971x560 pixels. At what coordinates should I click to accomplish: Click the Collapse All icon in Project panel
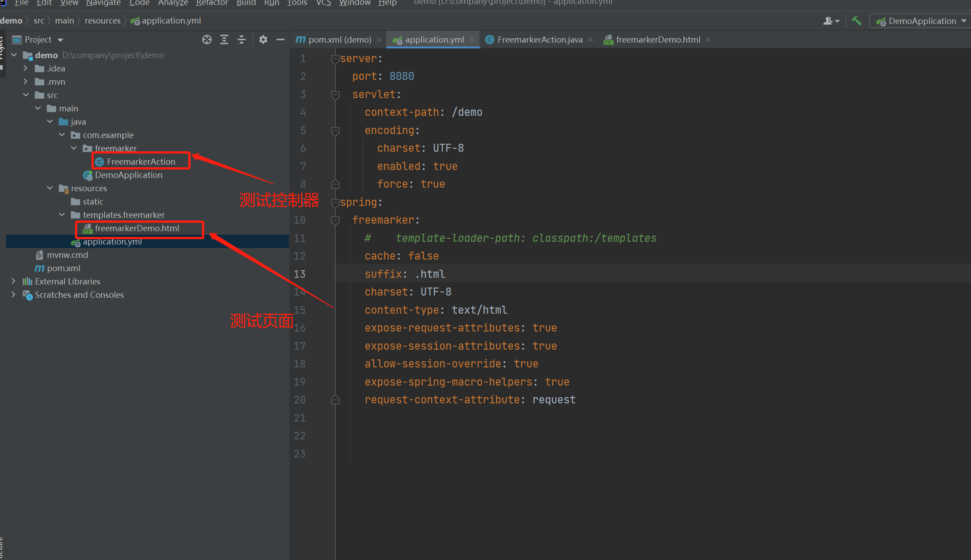[x=242, y=39]
